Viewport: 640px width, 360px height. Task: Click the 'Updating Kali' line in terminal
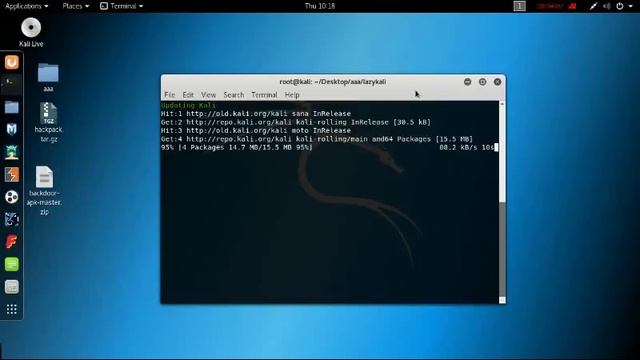tap(188, 105)
